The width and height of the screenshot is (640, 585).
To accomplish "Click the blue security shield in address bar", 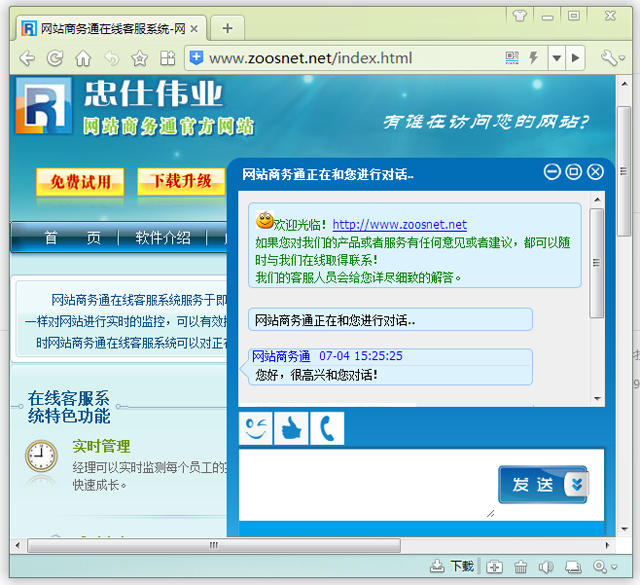I will (196, 58).
